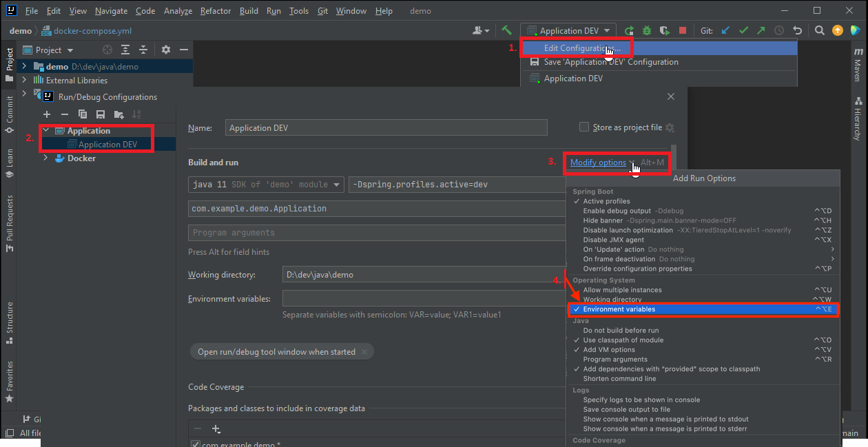Select Shorten command line option
The width and height of the screenshot is (868, 447).
coord(703,378)
